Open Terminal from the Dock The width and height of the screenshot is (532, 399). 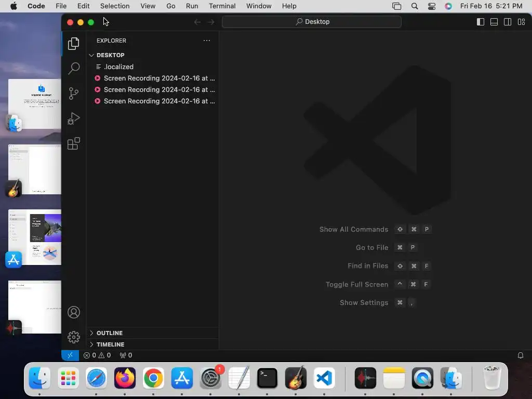[268, 378]
